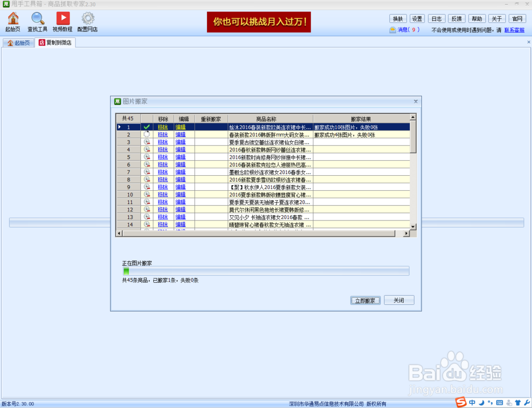Open the Sogou wrench settings icon
This screenshot has height=408, width=532.
tap(527, 403)
